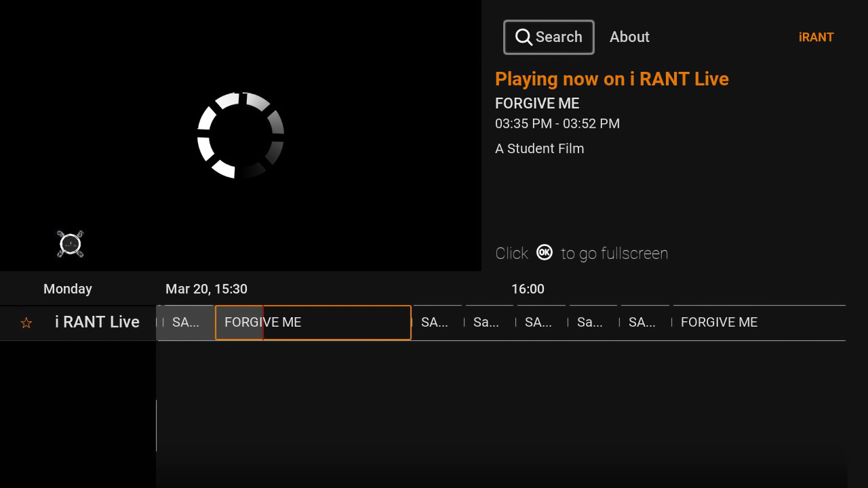
Task: Click the i RANT Live channel name
Action: click(97, 322)
